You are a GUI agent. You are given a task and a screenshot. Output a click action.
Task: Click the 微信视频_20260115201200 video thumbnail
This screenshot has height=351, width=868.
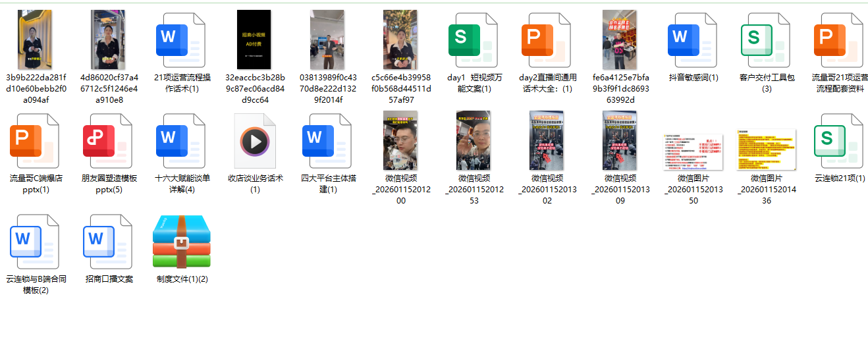pyautogui.click(x=400, y=140)
